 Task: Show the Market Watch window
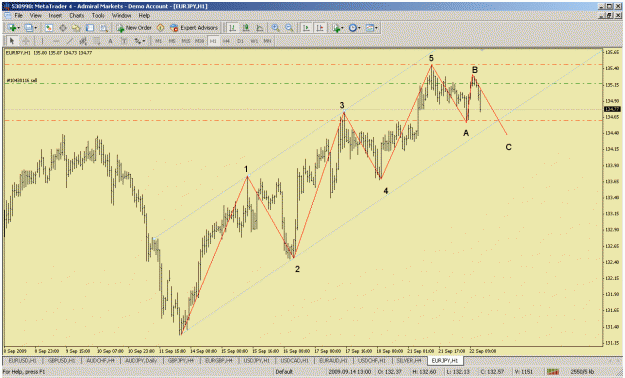click(49, 28)
